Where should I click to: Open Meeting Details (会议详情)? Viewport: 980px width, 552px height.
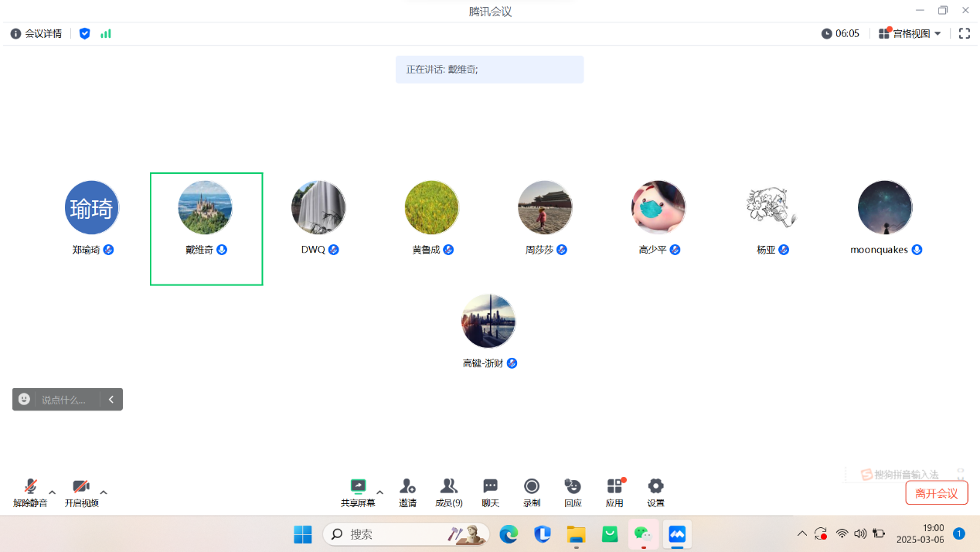pyautogui.click(x=36, y=34)
